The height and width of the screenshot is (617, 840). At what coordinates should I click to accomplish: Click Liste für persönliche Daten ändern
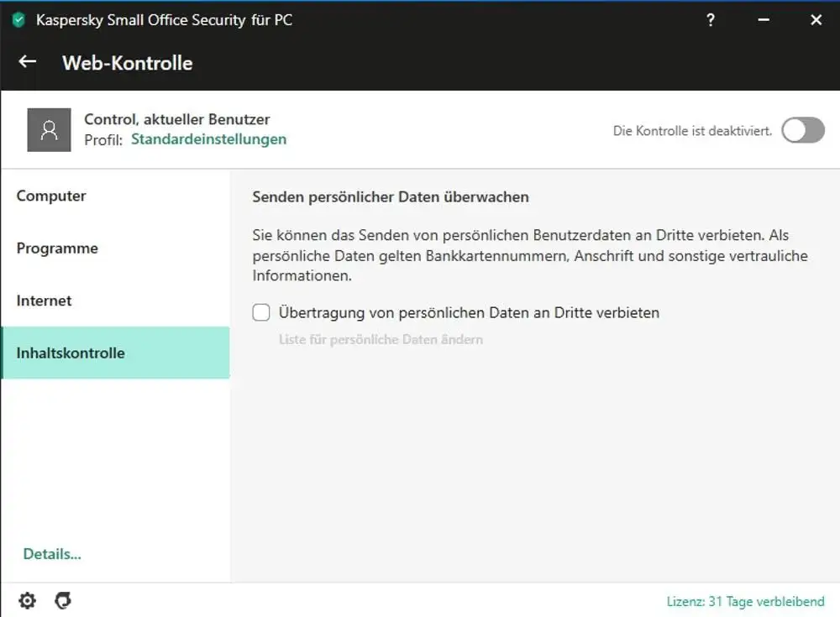[x=381, y=340]
